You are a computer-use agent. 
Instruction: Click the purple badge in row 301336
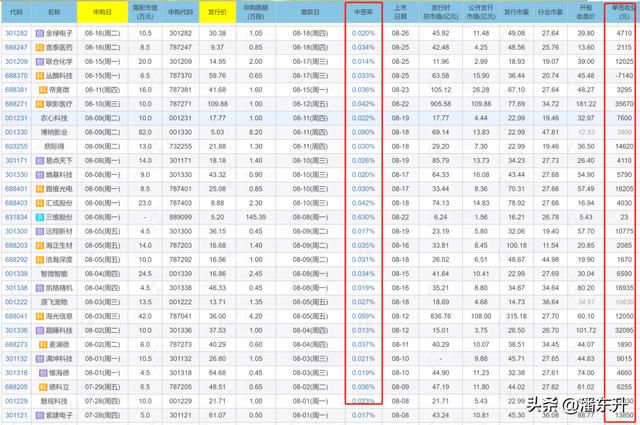click(40, 330)
